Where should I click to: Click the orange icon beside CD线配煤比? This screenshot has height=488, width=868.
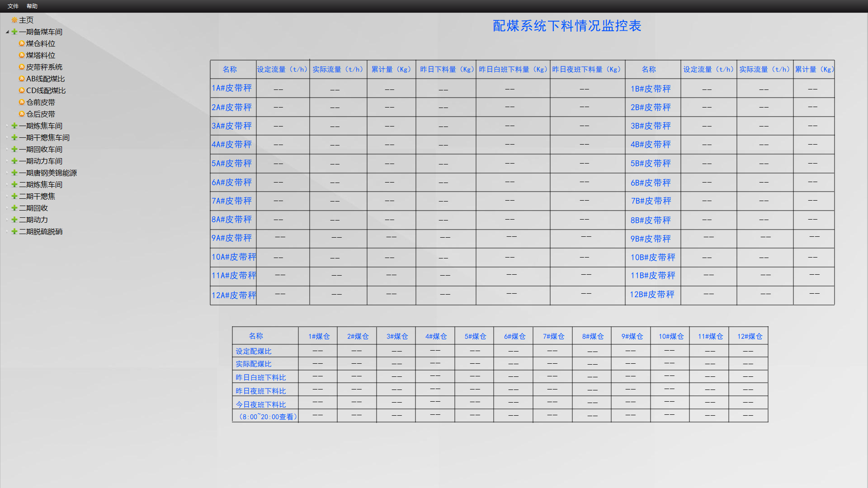point(21,90)
